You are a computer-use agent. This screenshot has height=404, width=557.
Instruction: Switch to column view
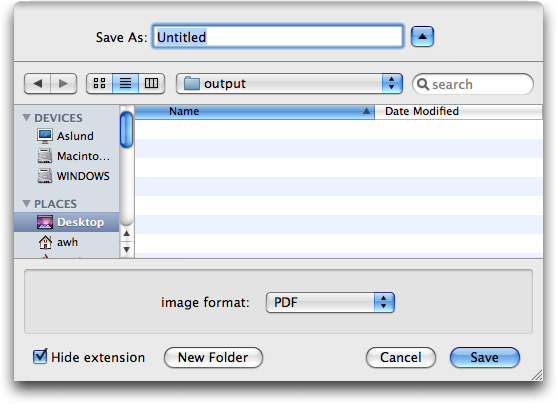[152, 84]
